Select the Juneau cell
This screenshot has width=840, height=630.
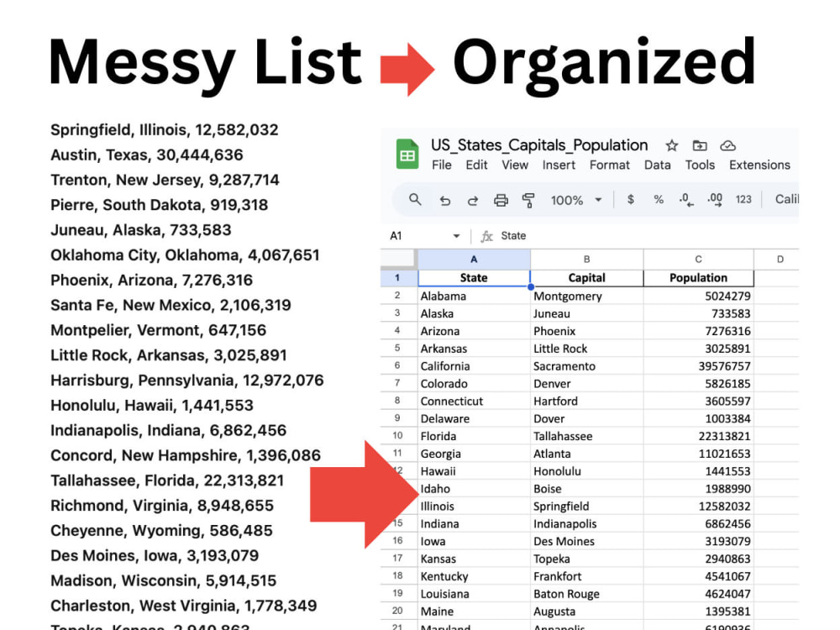[586, 313]
